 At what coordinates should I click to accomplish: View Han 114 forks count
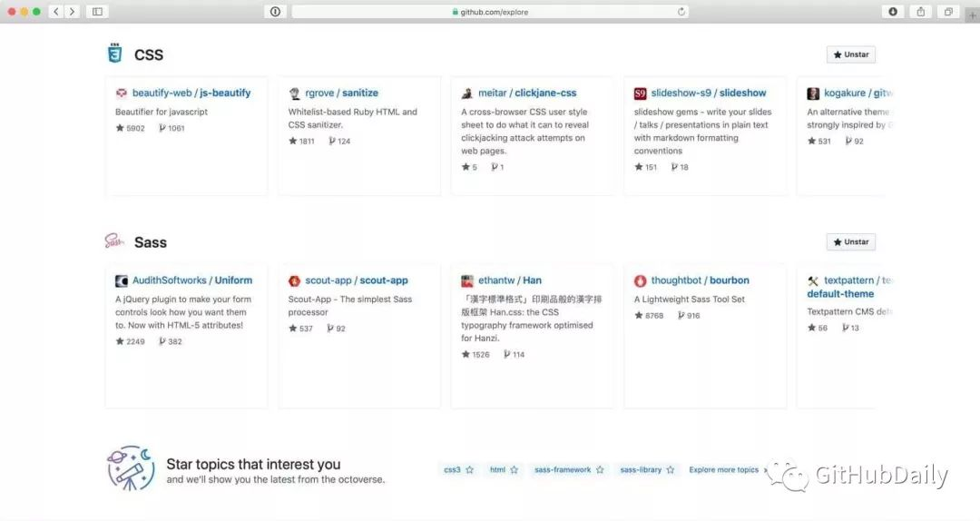[514, 355]
